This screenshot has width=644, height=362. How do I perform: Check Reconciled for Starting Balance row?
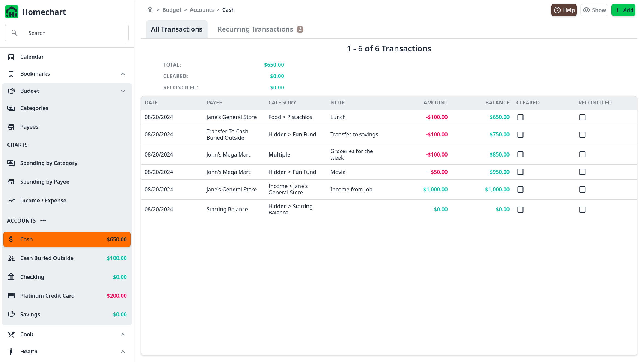click(x=582, y=210)
